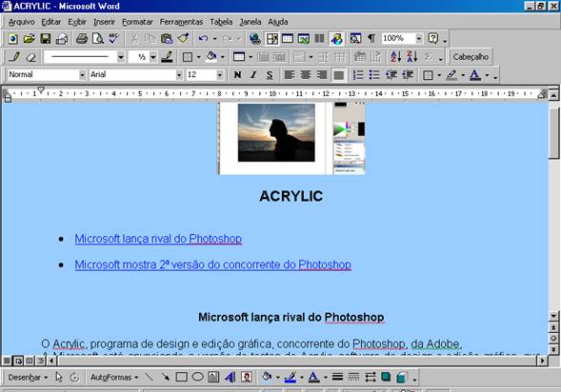Open columns layout icon
The image size is (561, 392).
click(x=319, y=38)
